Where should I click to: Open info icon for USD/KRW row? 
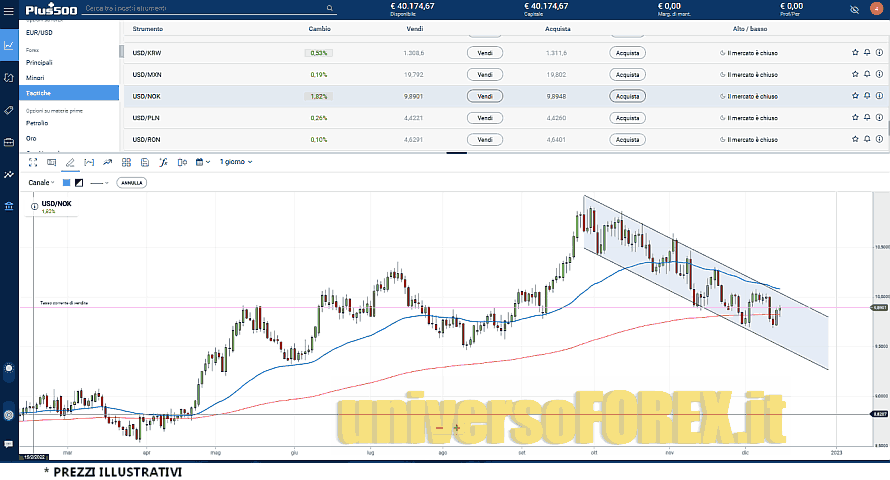pos(880,52)
